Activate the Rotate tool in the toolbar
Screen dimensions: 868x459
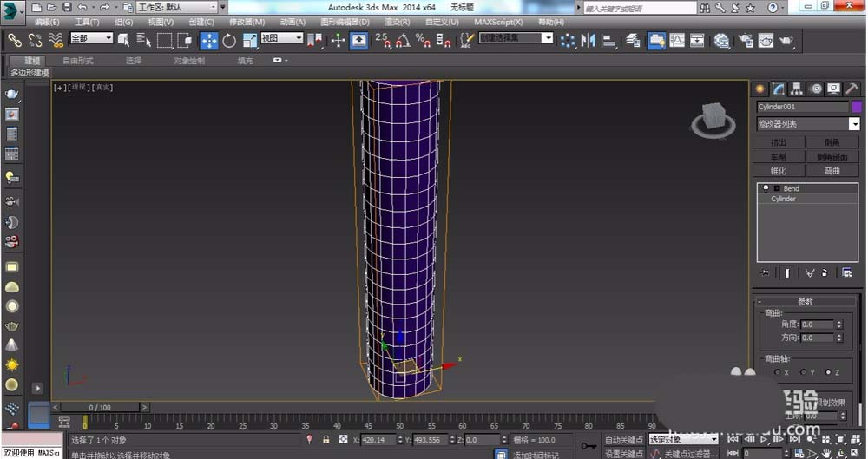click(x=229, y=40)
